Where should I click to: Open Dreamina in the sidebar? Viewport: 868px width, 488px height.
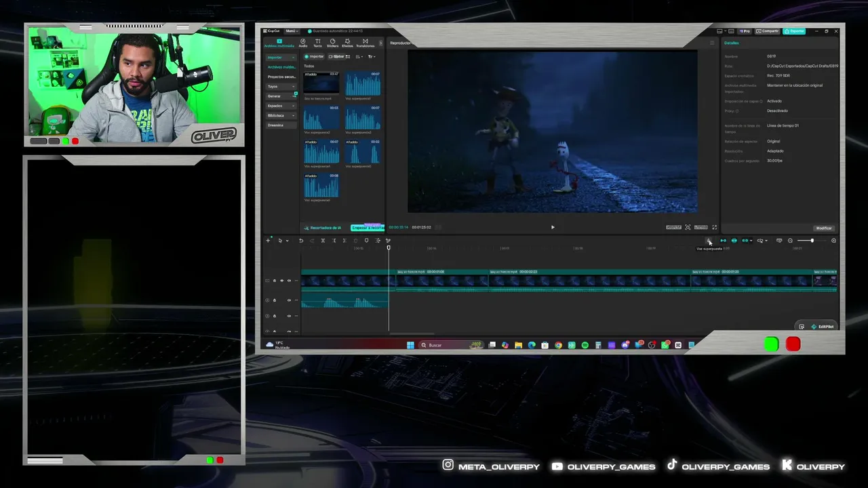point(281,125)
